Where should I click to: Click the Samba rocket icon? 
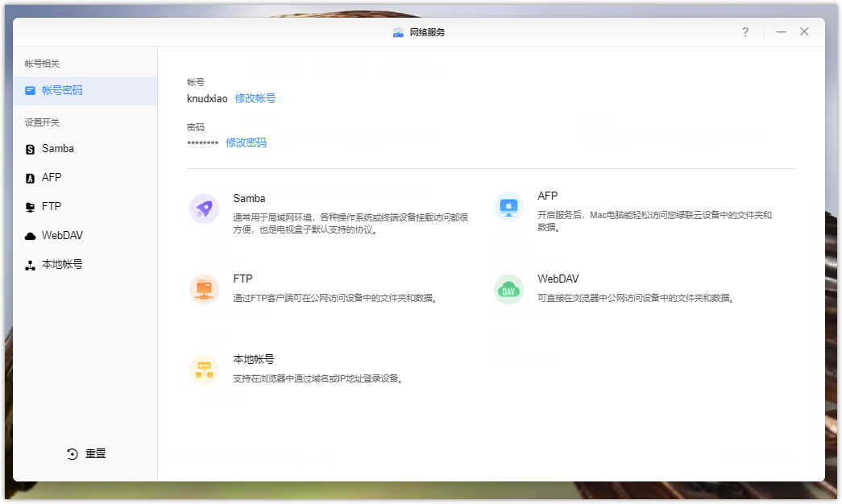[x=204, y=209]
